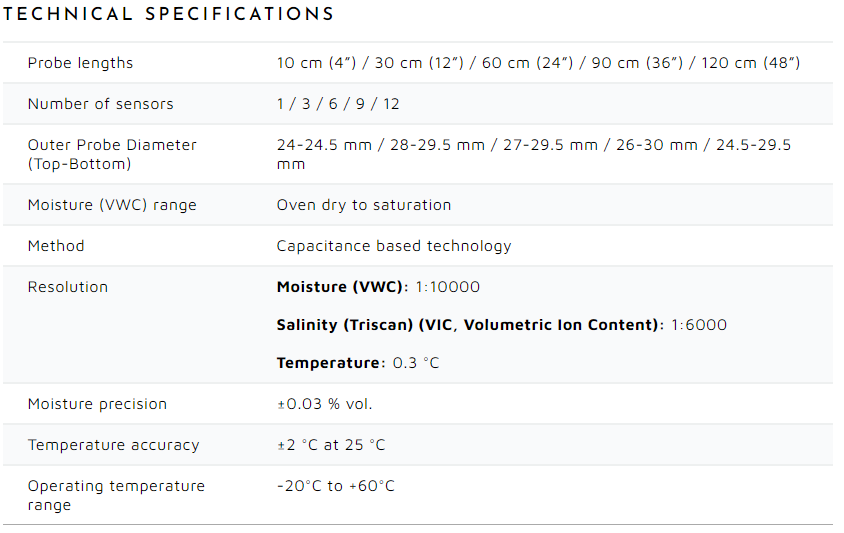The image size is (844, 533).
Task: Select the Moisture precision label
Action: (97, 405)
